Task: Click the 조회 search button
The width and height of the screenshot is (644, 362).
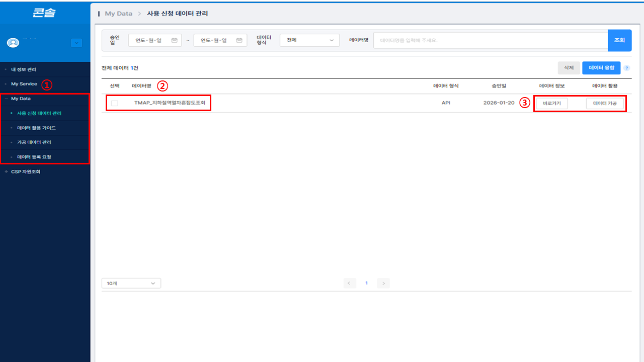Action: point(619,40)
